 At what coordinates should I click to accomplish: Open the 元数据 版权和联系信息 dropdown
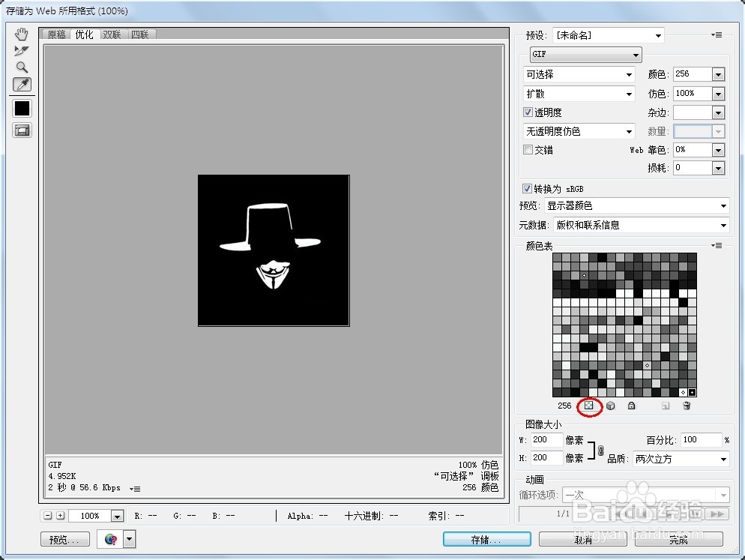pyautogui.click(x=641, y=226)
